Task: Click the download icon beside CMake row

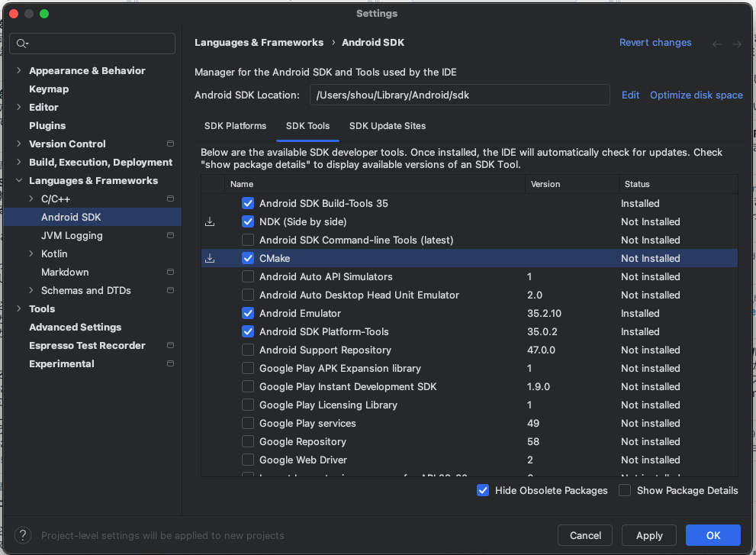Action: coord(210,259)
